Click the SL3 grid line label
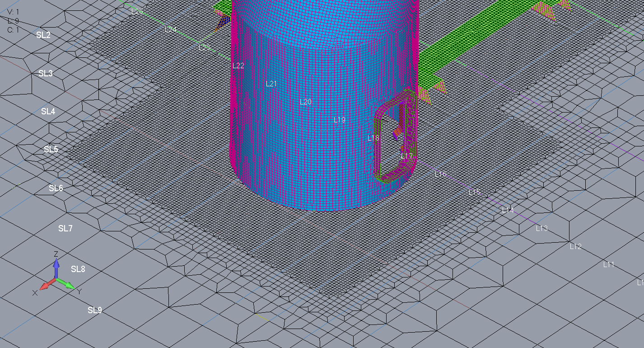This screenshot has width=644, height=348. [x=46, y=73]
